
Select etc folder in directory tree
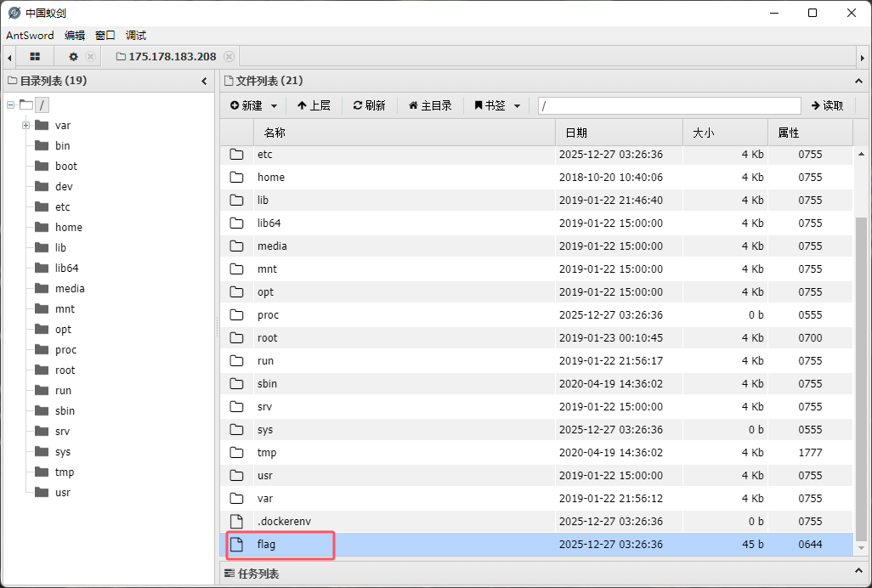(x=62, y=206)
